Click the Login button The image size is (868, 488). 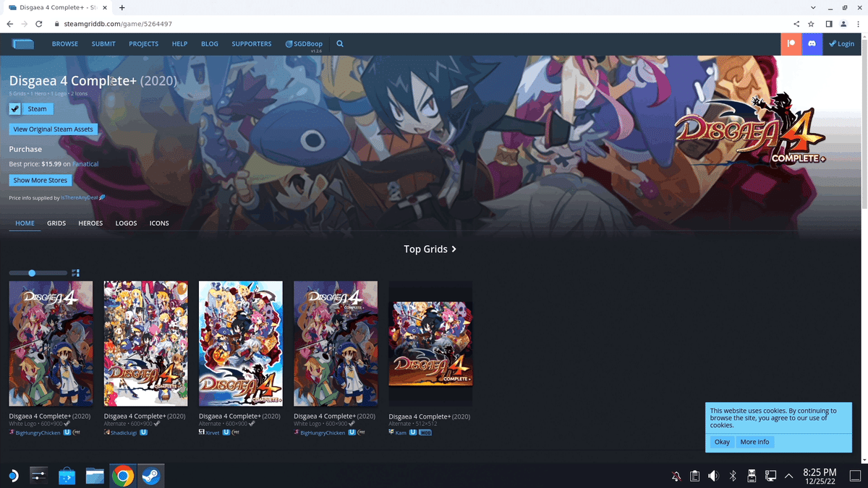point(842,44)
